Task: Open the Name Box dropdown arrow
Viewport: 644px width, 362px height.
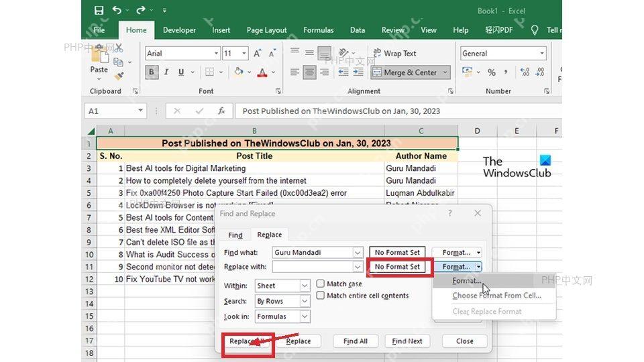Action: tap(140, 111)
